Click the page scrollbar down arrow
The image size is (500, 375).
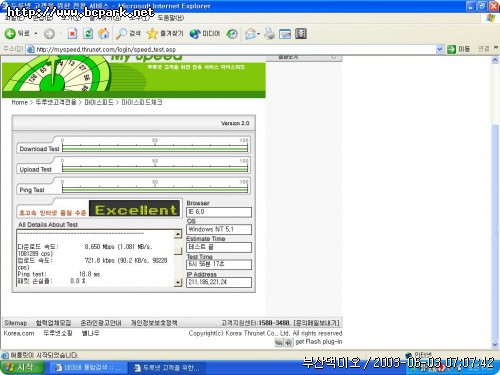click(495, 344)
